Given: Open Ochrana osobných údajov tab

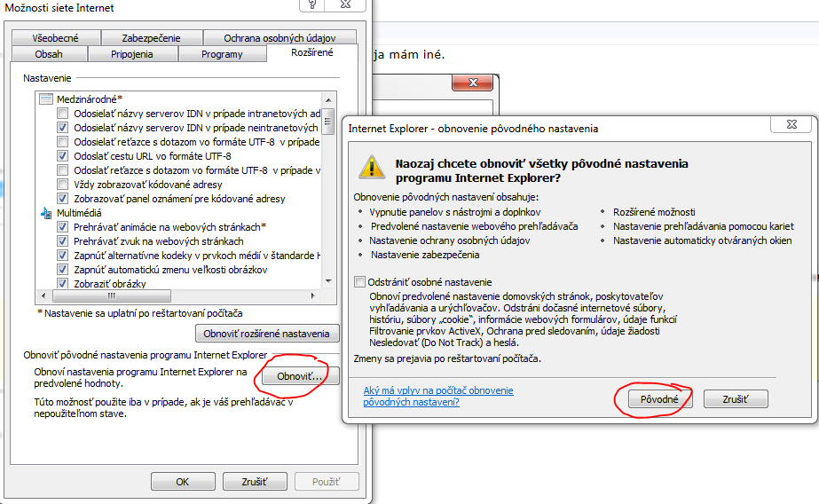Looking at the screenshot, I should (280, 37).
